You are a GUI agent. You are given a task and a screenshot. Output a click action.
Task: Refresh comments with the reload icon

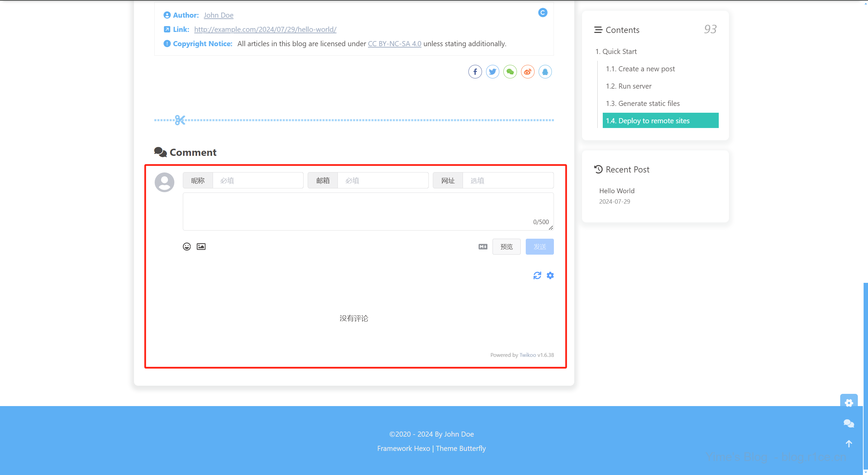(x=537, y=275)
